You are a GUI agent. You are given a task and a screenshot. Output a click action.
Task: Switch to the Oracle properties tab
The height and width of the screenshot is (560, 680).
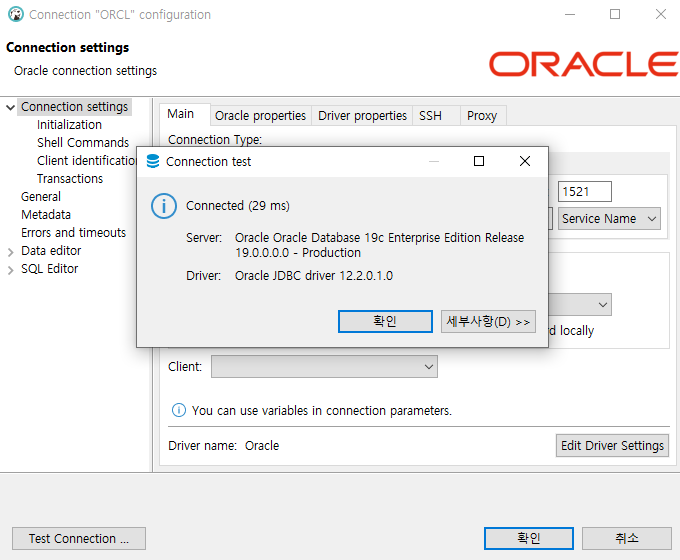coord(260,116)
